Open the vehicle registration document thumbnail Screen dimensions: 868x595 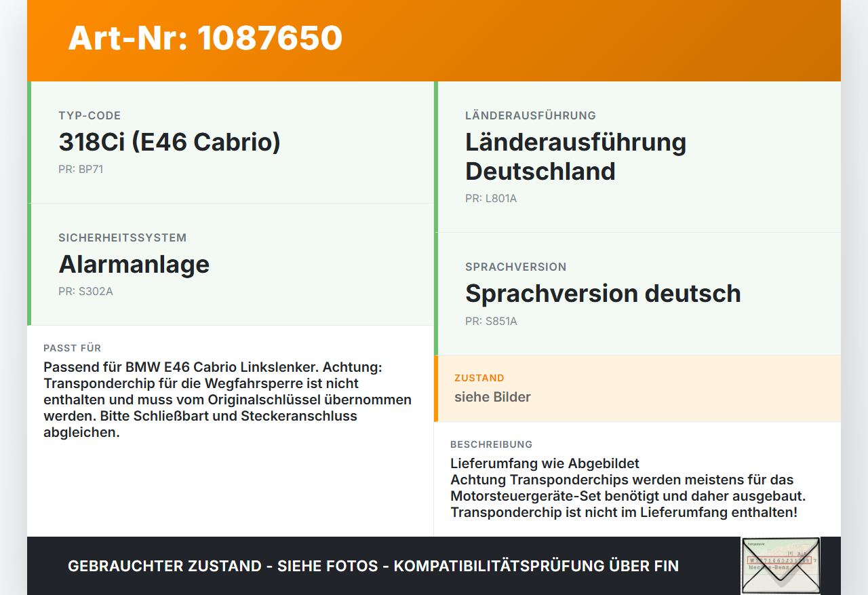(x=781, y=566)
